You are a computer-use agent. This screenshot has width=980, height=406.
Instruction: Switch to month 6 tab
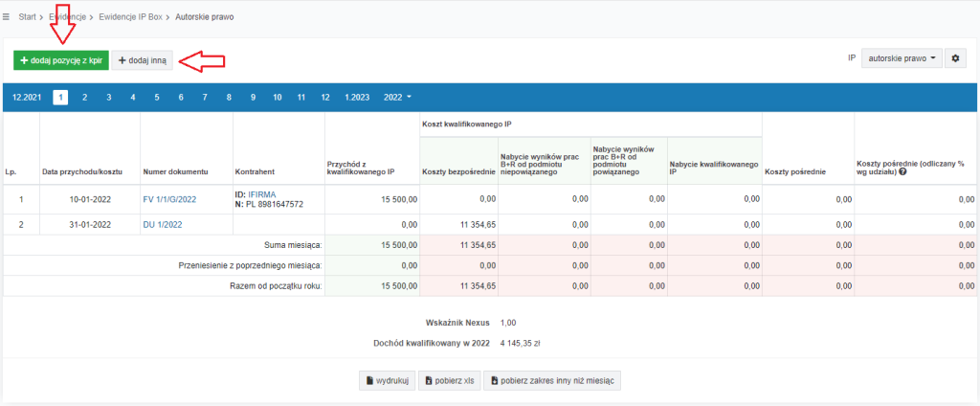180,98
